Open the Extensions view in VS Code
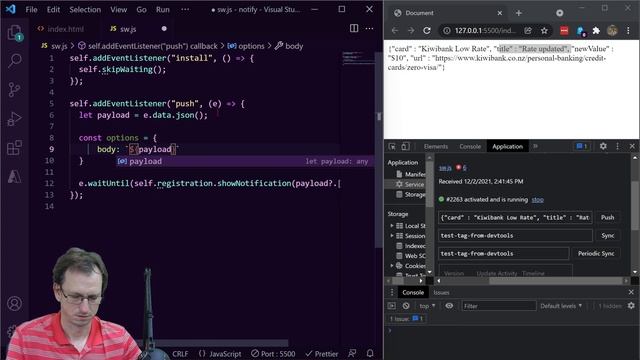 [15, 147]
